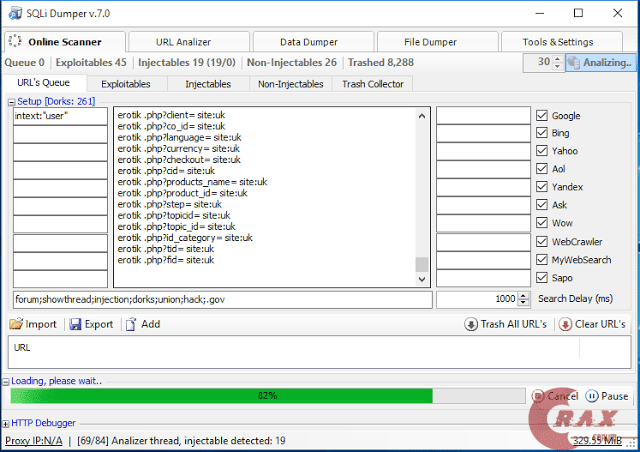Click the intext:"user" input field
This screenshot has height=452, width=640.
point(60,116)
